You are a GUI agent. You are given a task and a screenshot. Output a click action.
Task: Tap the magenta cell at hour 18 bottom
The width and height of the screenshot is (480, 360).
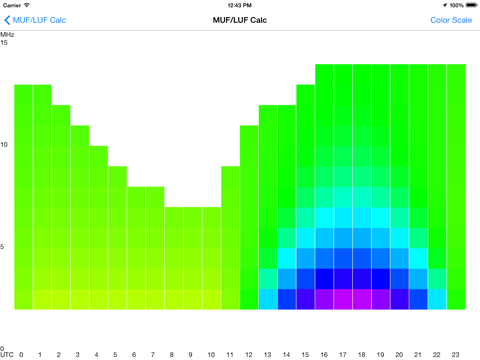[362, 299]
